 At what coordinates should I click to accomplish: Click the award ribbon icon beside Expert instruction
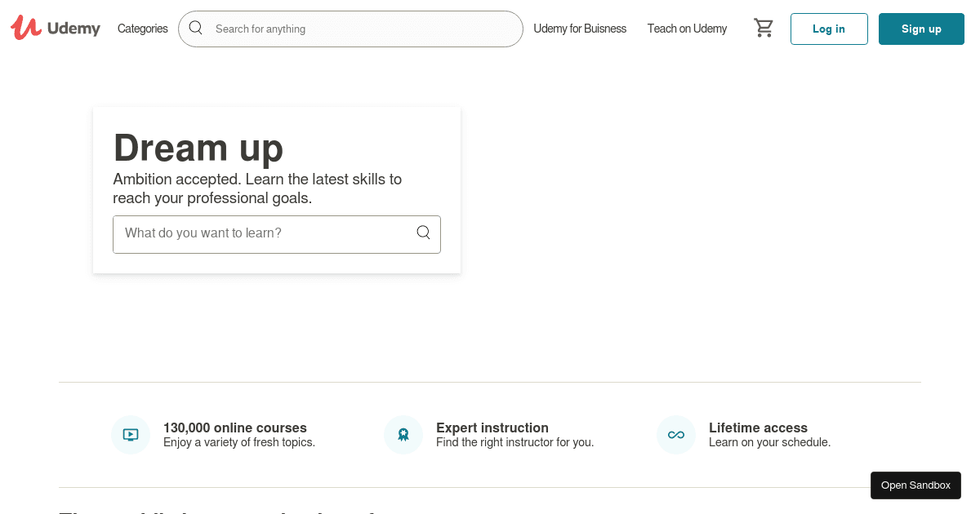coord(403,434)
